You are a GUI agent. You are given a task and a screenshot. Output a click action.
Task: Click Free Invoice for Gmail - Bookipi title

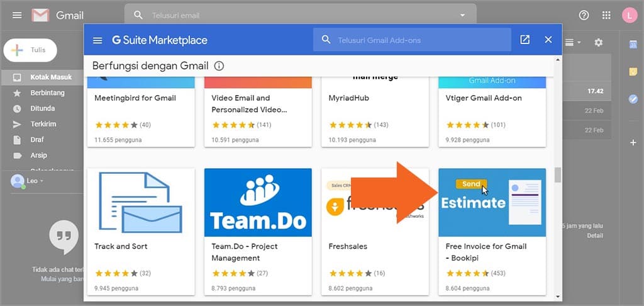[x=486, y=252]
